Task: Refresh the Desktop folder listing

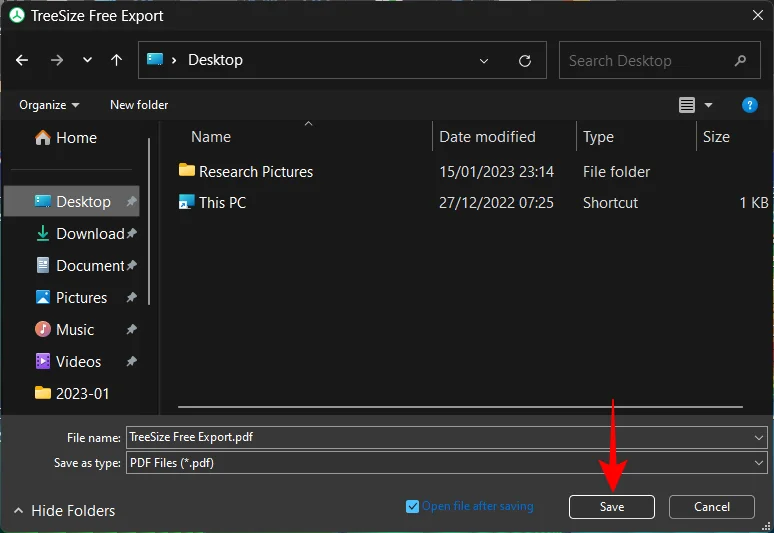Action: pyautogui.click(x=525, y=60)
